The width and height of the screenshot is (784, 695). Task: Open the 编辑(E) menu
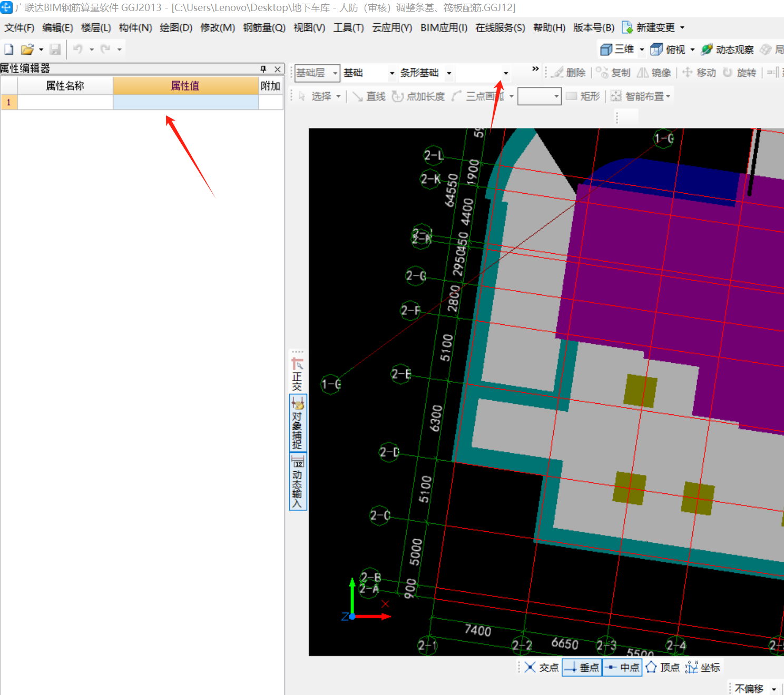pos(57,28)
